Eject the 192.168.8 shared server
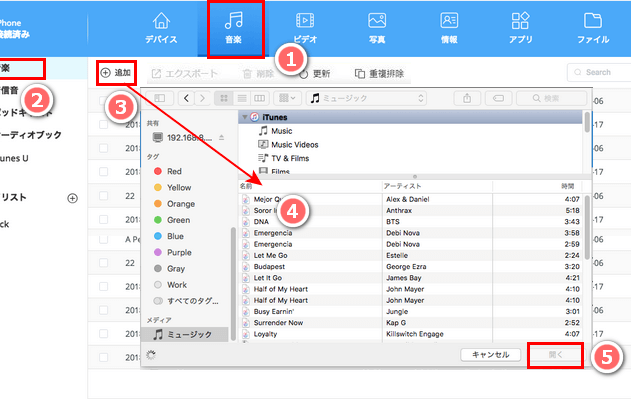The width and height of the screenshot is (631, 399). (221, 138)
